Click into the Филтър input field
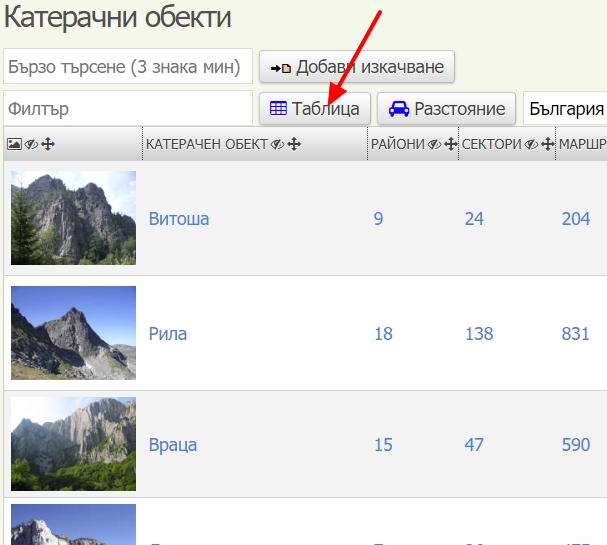 [127, 108]
